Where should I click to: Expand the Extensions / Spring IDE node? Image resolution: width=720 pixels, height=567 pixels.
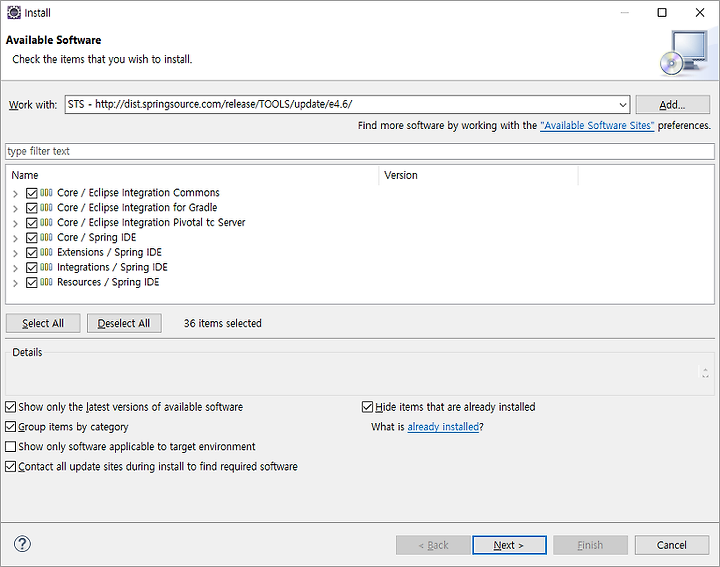click(x=15, y=253)
